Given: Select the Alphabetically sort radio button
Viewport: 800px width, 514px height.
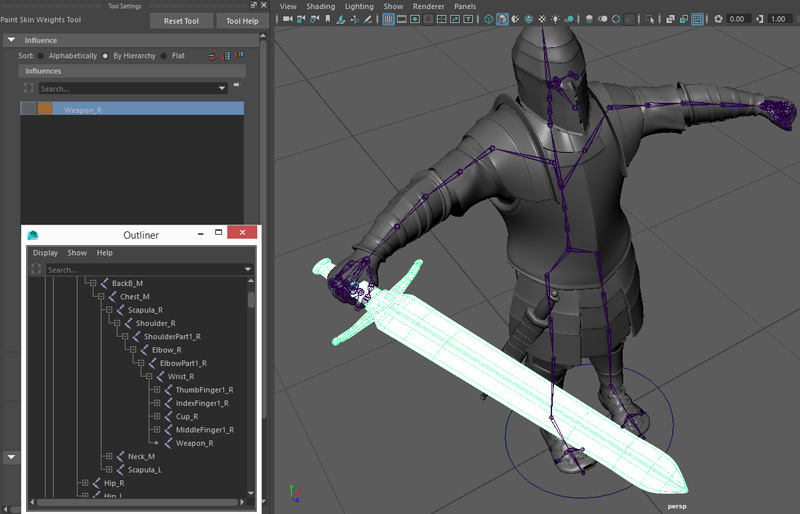Looking at the screenshot, I should (x=42, y=56).
